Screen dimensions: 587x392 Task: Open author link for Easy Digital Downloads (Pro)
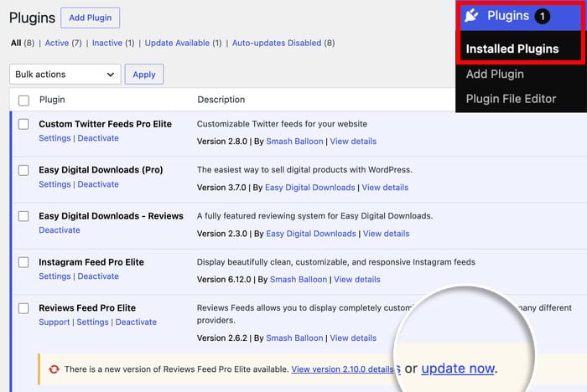pyautogui.click(x=310, y=188)
